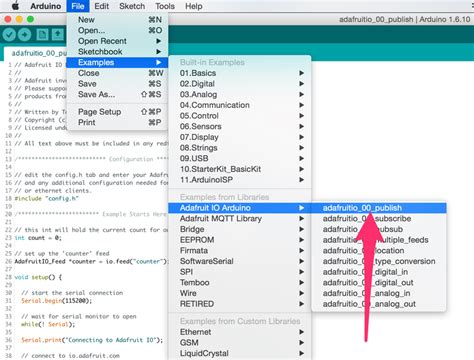Choose New from the File menu
This screenshot has height=360, width=474.
click(x=117, y=20)
